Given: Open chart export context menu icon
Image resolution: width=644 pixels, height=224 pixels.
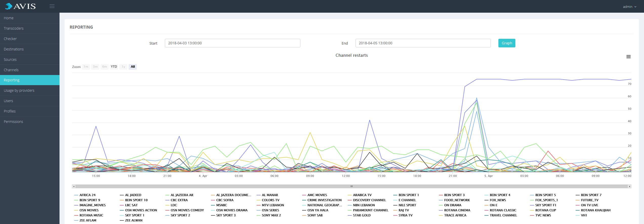Looking at the screenshot, I should point(628,57).
